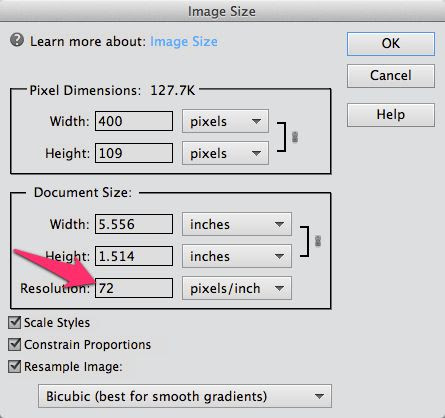Open the Image Size help link
Viewport: 445px width, 418px height.
tap(184, 42)
